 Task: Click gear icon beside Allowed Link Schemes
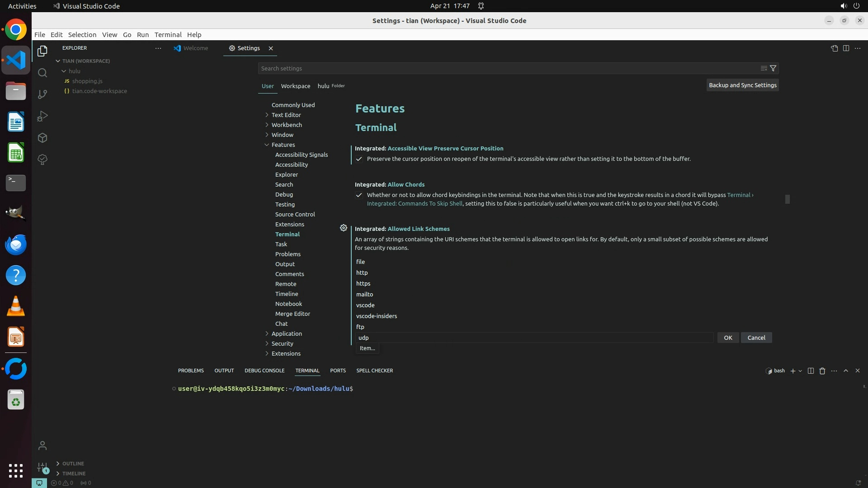click(344, 228)
